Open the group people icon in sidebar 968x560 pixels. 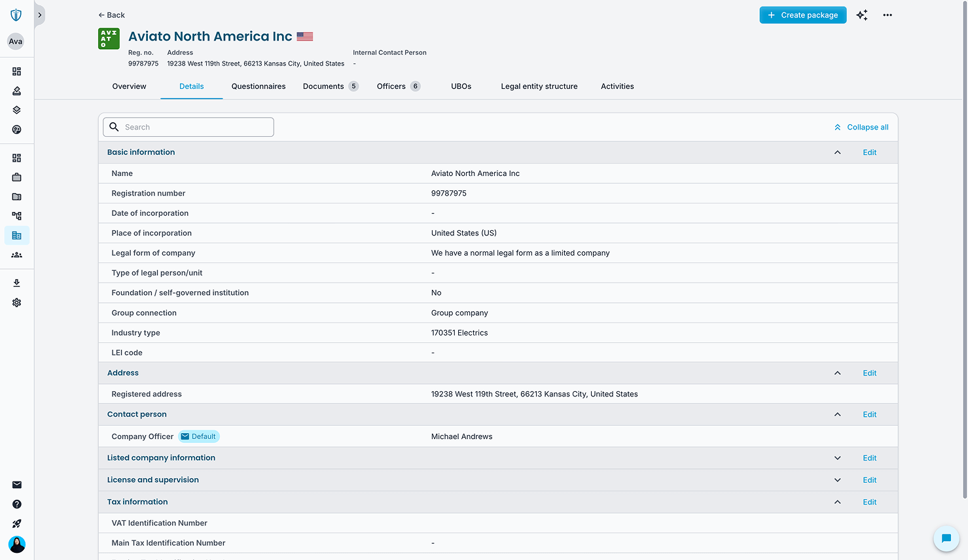pos(16,255)
